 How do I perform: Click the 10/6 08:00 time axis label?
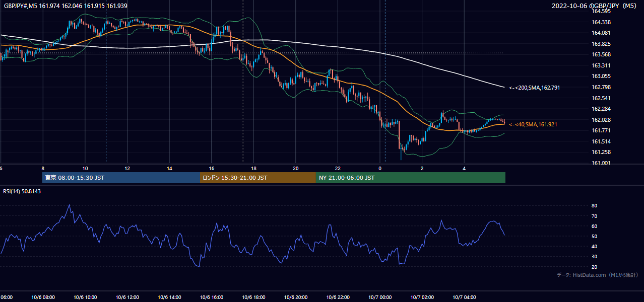point(43,297)
